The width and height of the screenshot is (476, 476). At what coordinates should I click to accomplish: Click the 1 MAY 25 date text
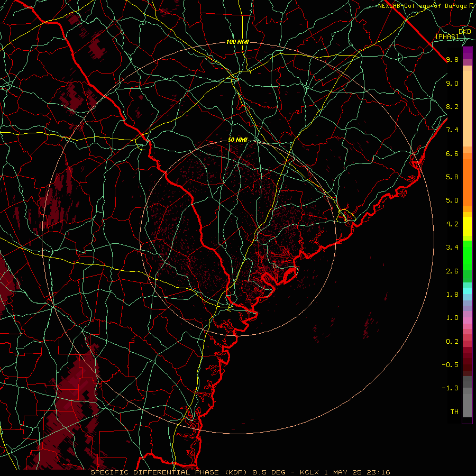tap(343, 472)
